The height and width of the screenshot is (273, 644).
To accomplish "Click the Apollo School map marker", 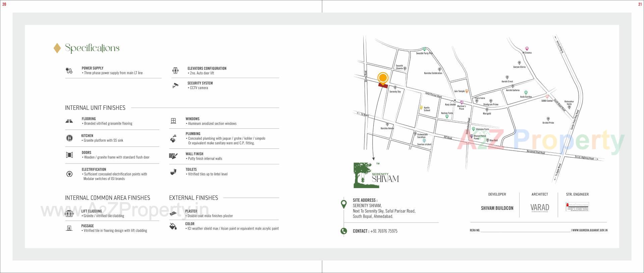I will click(421, 108).
